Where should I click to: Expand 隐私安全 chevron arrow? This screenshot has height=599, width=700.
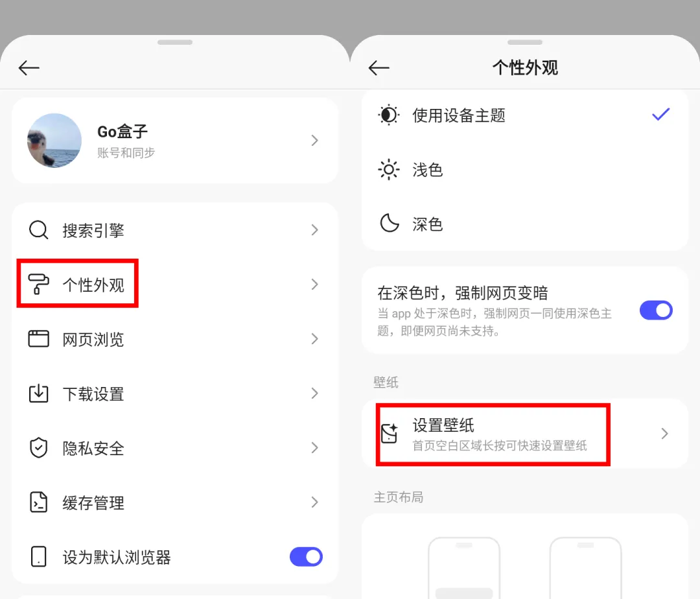[x=315, y=448]
